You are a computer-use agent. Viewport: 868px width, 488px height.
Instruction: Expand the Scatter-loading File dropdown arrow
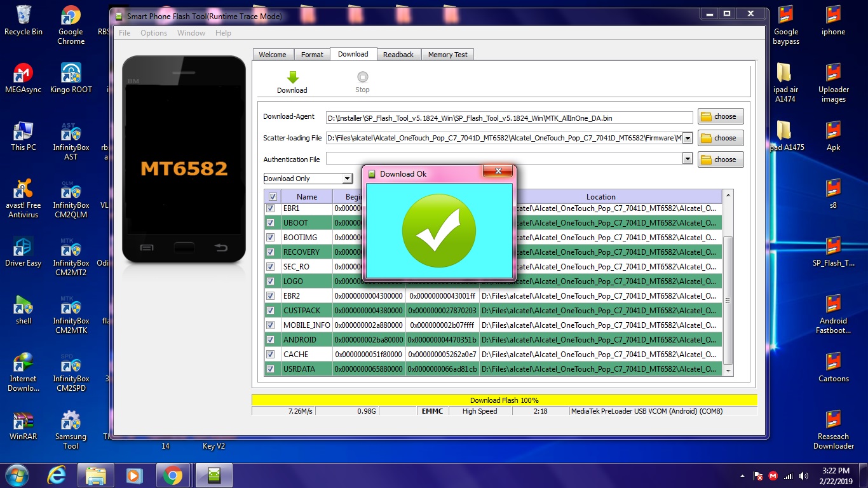coord(687,138)
